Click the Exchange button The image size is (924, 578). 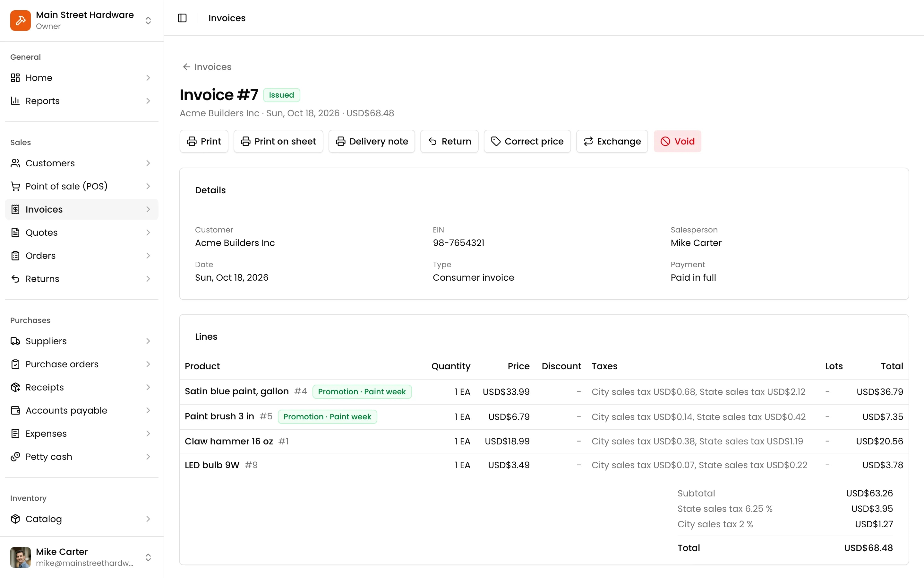tap(612, 141)
